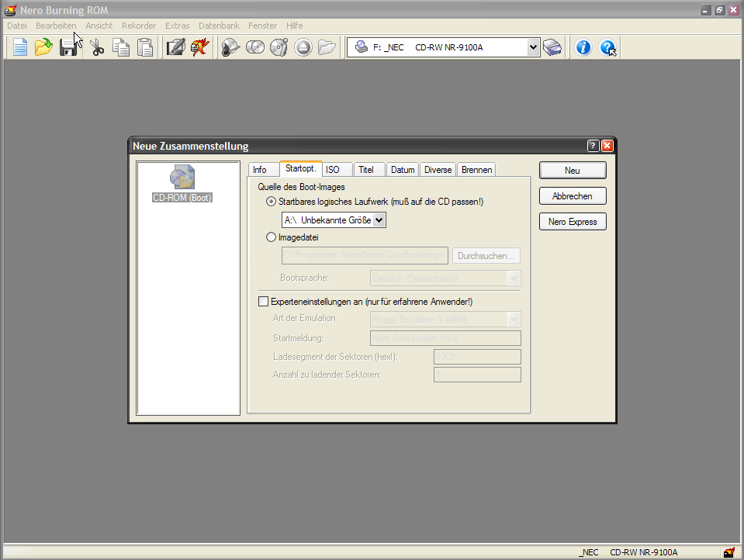
Task: Open the Bootsprache dropdown
Action: coord(514,278)
